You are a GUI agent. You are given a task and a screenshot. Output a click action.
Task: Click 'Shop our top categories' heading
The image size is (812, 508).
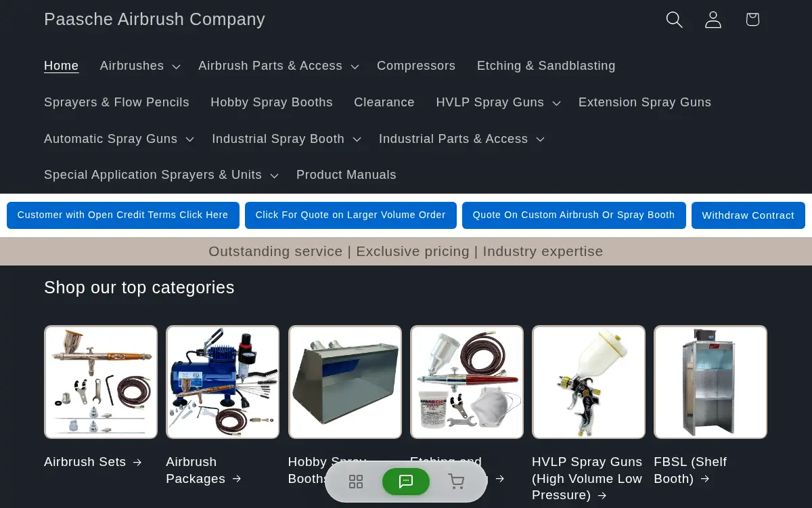[x=139, y=287]
